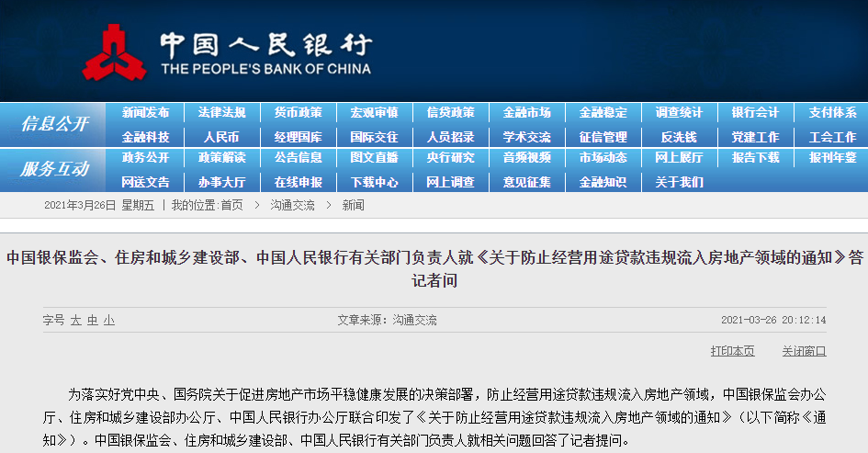The image size is (868, 453).
Task: Open 新闻发布 menu item
Action: (145, 112)
